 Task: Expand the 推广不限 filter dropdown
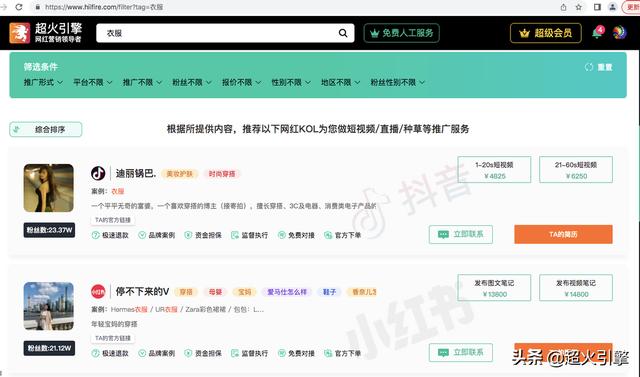pyautogui.click(x=142, y=82)
